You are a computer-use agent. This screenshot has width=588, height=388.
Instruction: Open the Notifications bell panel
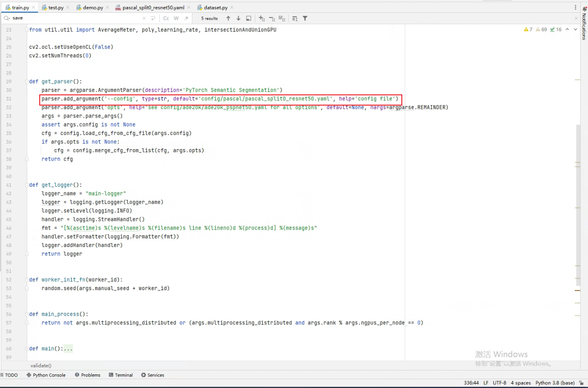584,9
